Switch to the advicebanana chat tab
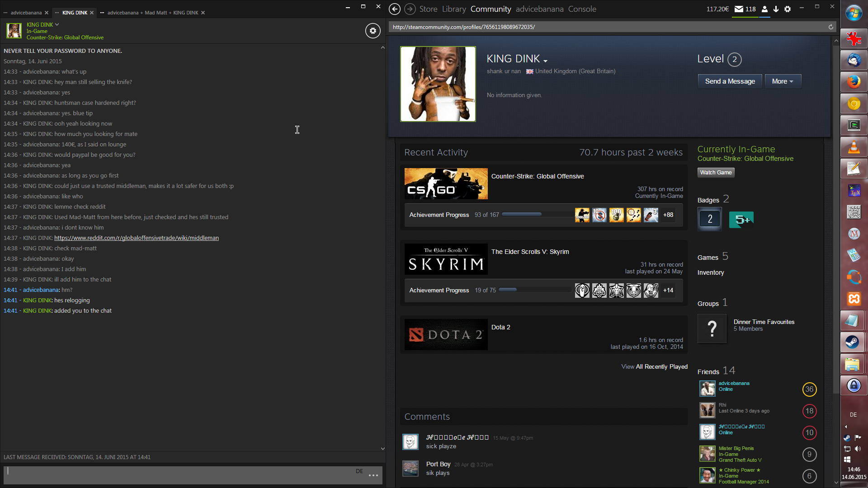 (x=26, y=13)
